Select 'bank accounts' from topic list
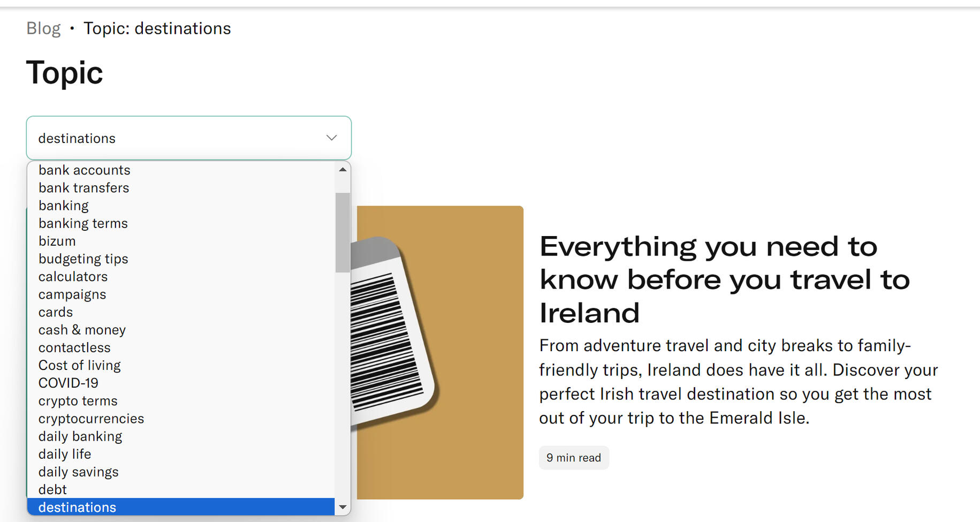The image size is (980, 522). click(84, 170)
